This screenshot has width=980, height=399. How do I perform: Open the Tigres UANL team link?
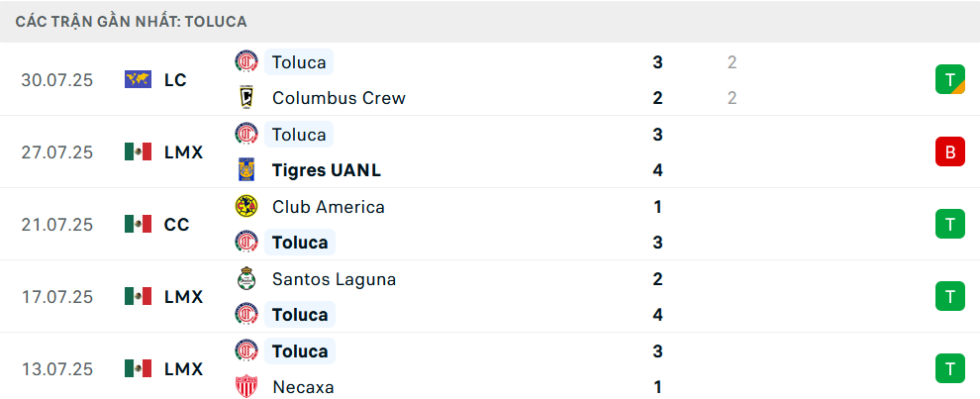click(327, 170)
